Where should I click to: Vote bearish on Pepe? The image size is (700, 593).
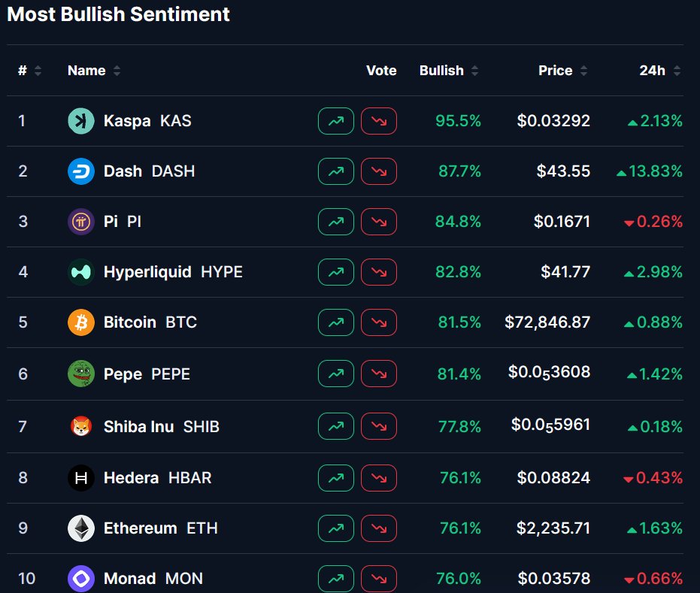tap(379, 374)
